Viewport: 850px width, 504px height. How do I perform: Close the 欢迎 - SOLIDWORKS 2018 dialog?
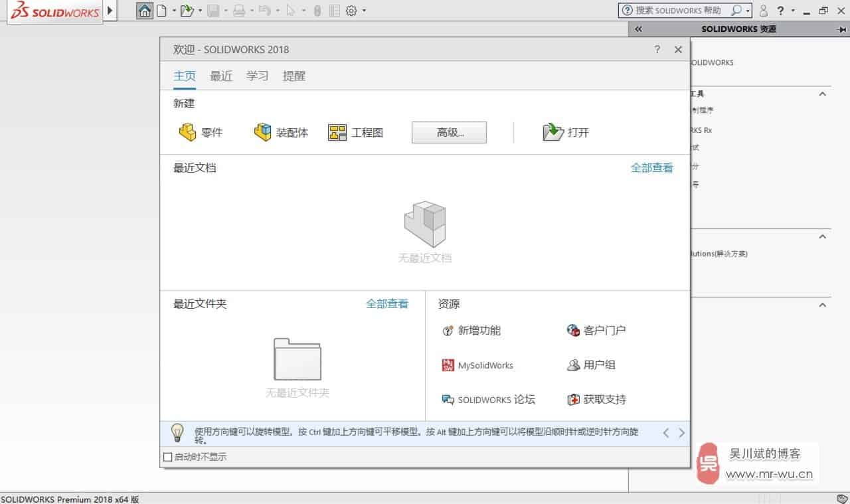pos(678,49)
